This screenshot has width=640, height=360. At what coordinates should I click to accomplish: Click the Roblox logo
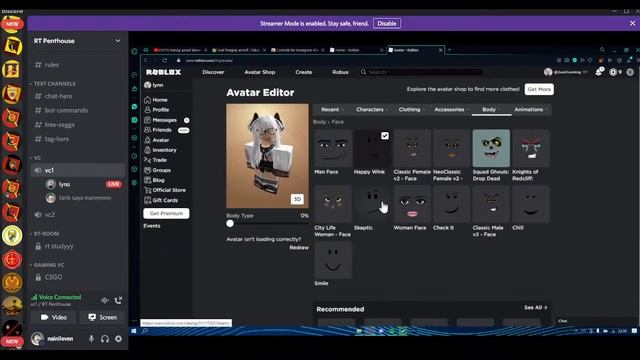(x=163, y=72)
